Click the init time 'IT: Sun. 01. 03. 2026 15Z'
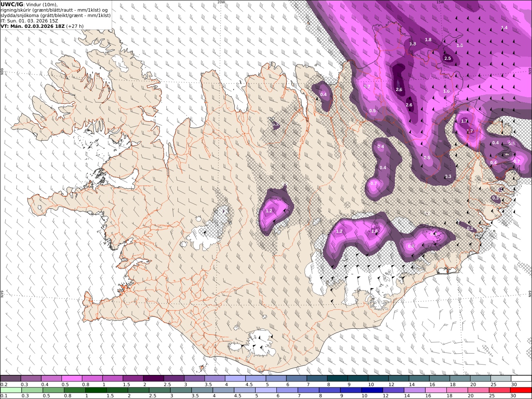 click(30, 20)
